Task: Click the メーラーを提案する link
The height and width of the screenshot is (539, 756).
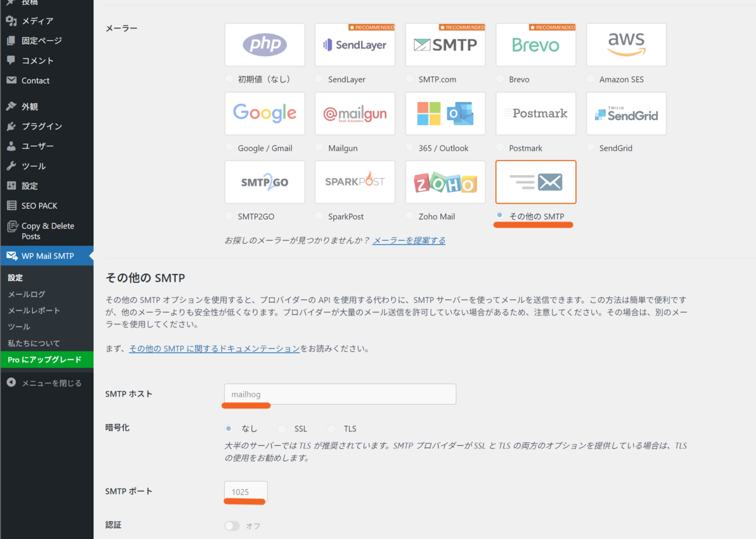Action: pyautogui.click(x=409, y=241)
